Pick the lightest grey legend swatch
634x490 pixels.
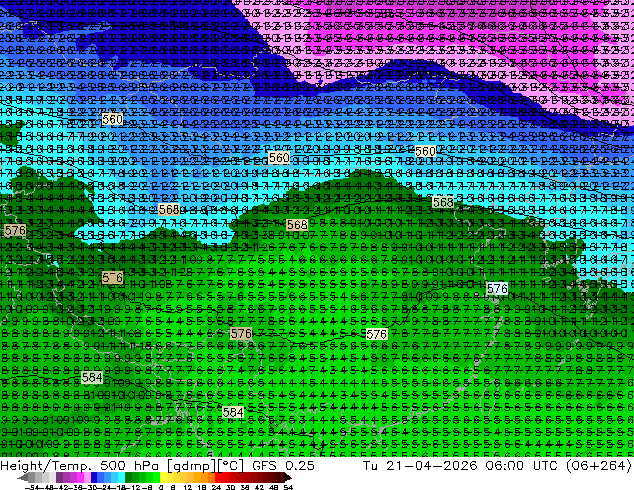pos(52,478)
